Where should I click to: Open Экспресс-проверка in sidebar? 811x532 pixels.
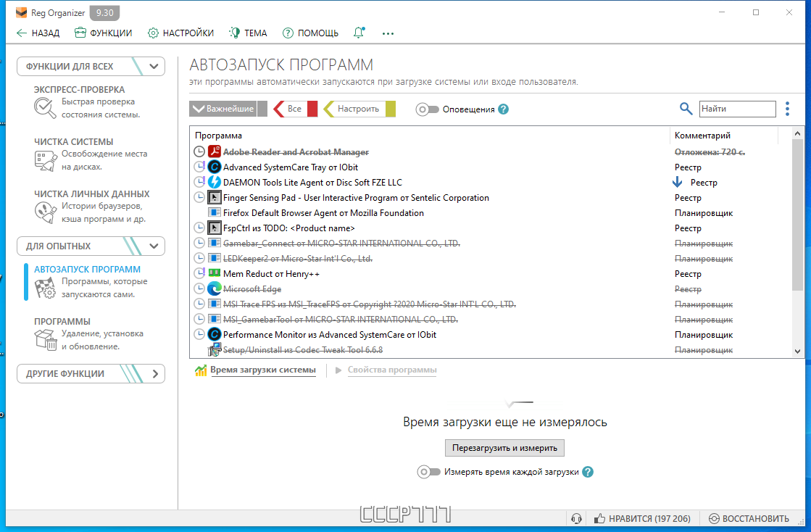click(91, 102)
